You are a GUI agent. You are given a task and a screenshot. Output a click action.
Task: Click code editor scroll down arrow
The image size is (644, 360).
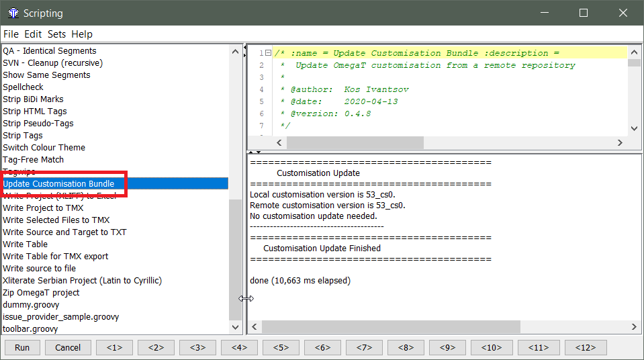634,129
